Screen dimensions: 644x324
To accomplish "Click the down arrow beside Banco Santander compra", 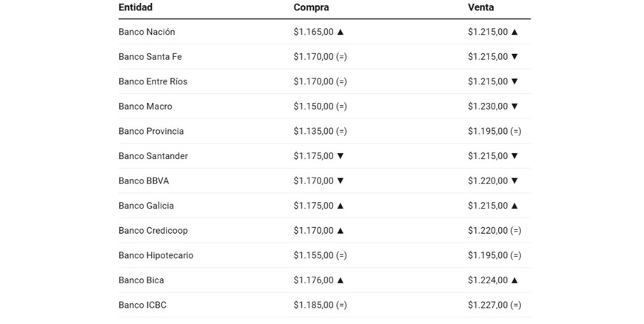I will pos(341,156).
